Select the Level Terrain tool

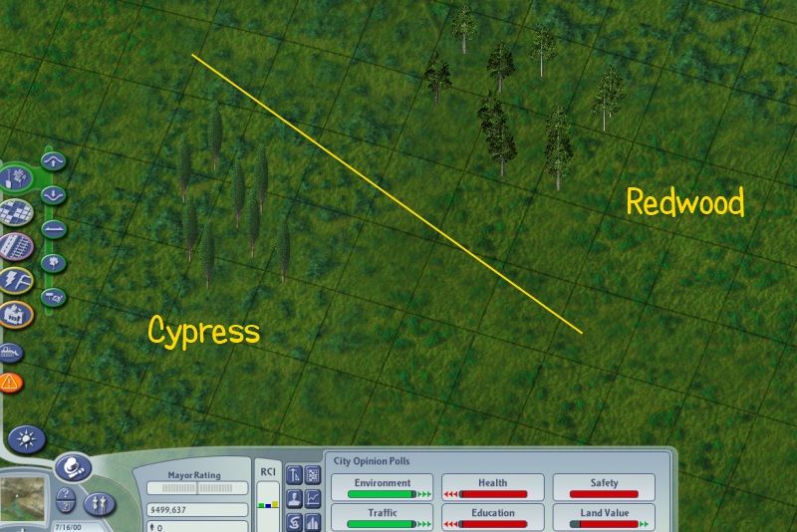click(x=54, y=229)
